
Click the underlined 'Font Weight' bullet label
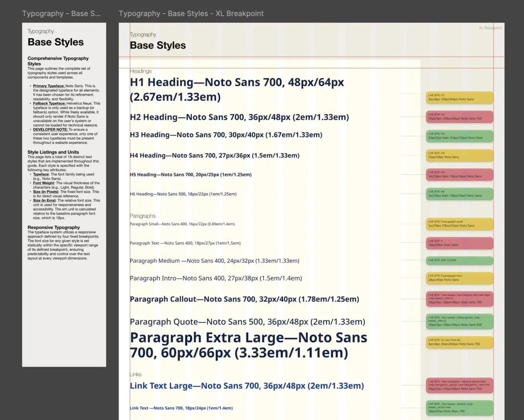[44, 183]
